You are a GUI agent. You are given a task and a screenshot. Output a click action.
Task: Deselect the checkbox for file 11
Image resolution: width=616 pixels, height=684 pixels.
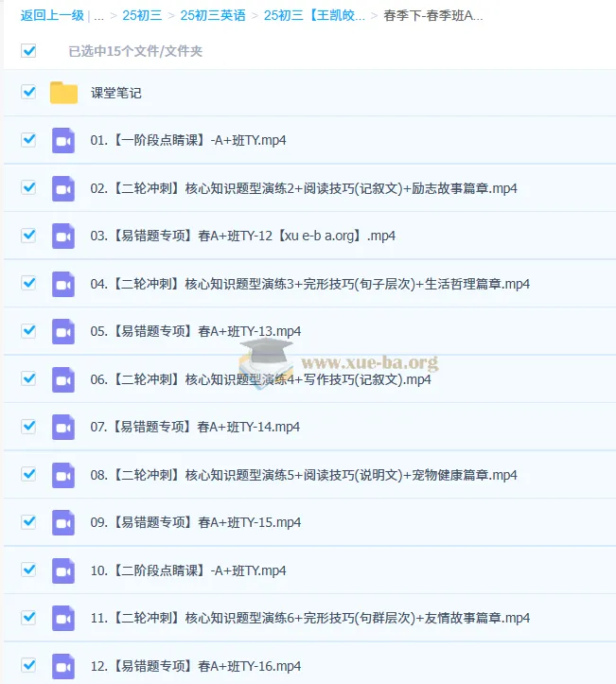click(28, 618)
